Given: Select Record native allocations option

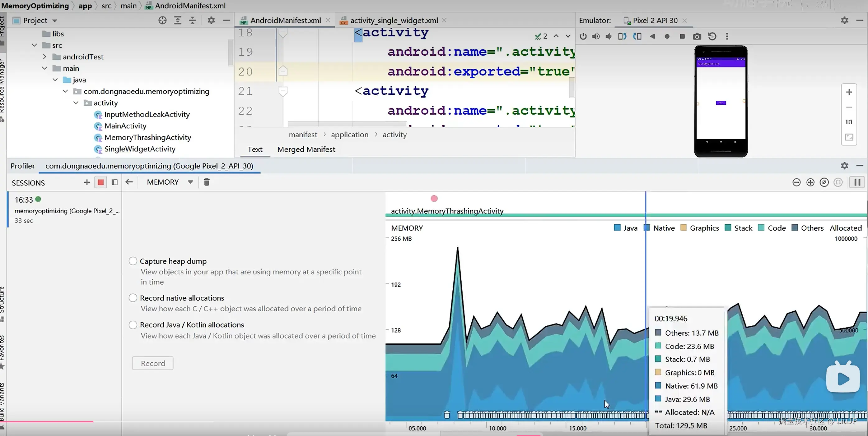Looking at the screenshot, I should [133, 298].
